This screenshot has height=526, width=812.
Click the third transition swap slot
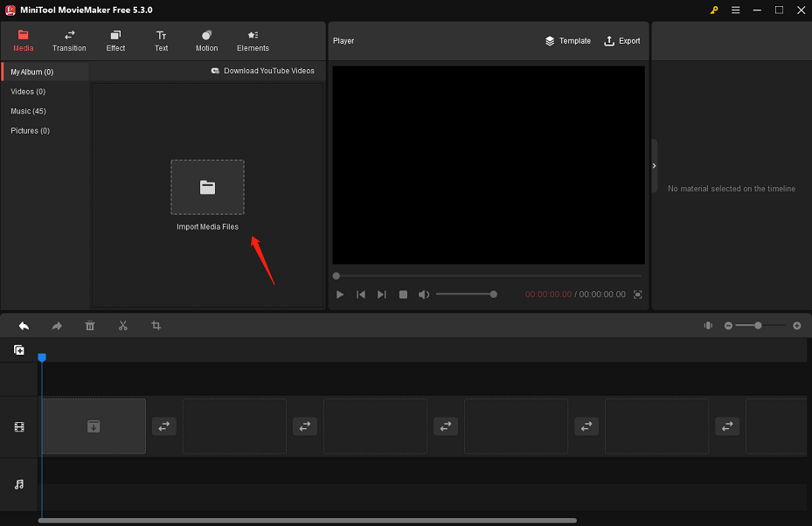446,426
